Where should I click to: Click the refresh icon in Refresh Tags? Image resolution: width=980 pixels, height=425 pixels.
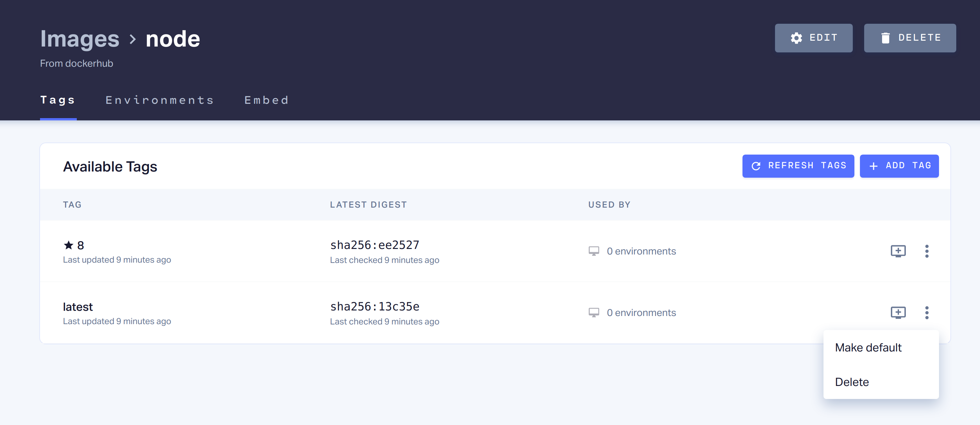pyautogui.click(x=756, y=166)
